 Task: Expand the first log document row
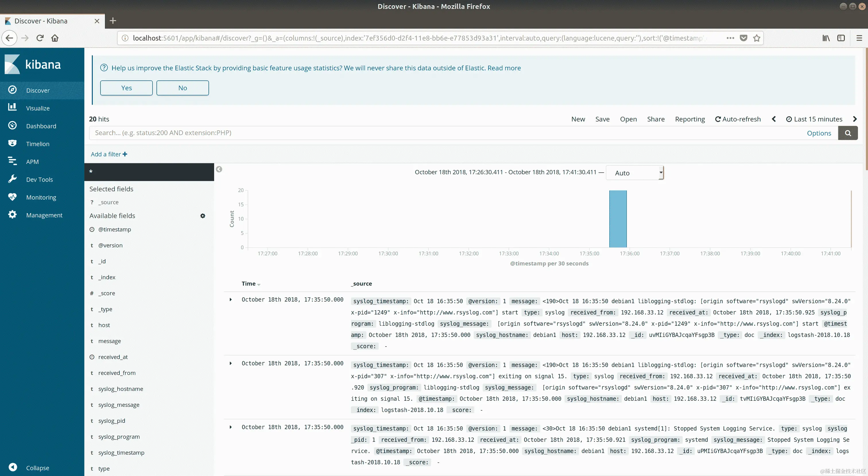tap(231, 299)
